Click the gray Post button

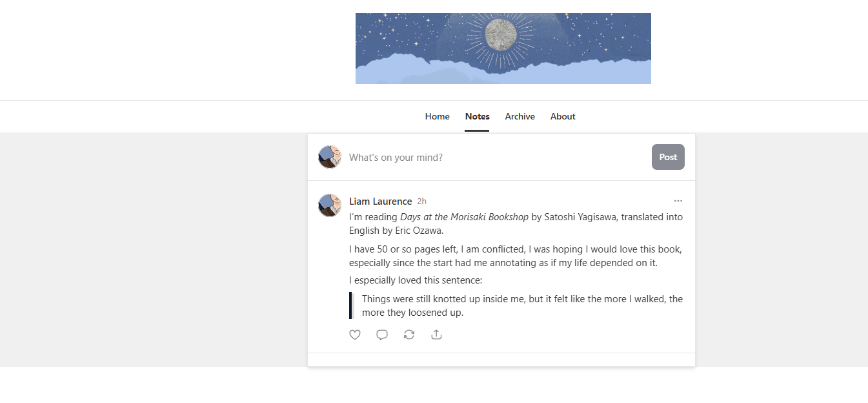(x=668, y=157)
